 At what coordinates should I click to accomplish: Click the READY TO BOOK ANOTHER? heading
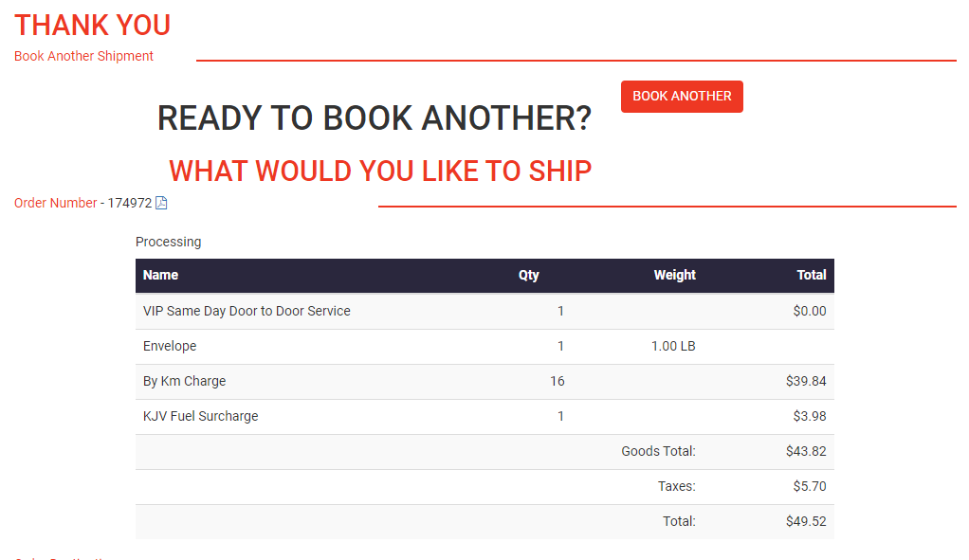pos(374,118)
